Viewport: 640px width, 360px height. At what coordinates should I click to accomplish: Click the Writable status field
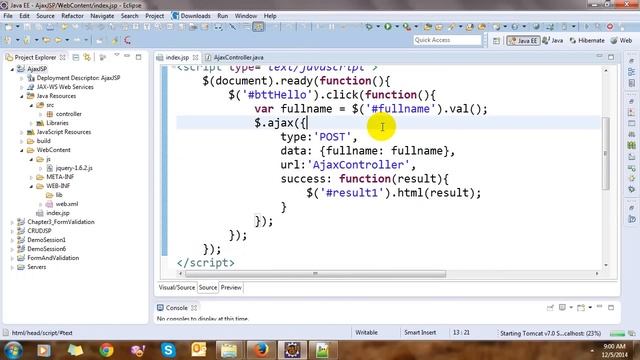coord(366,333)
